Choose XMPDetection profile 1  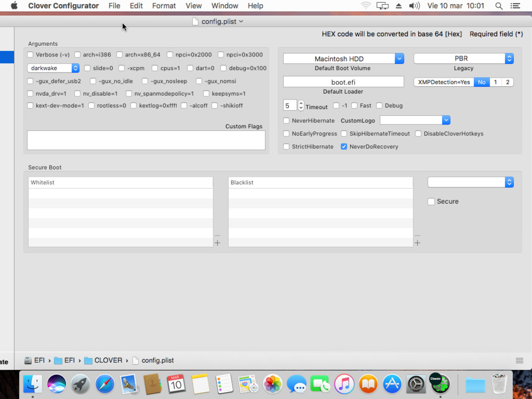(495, 82)
